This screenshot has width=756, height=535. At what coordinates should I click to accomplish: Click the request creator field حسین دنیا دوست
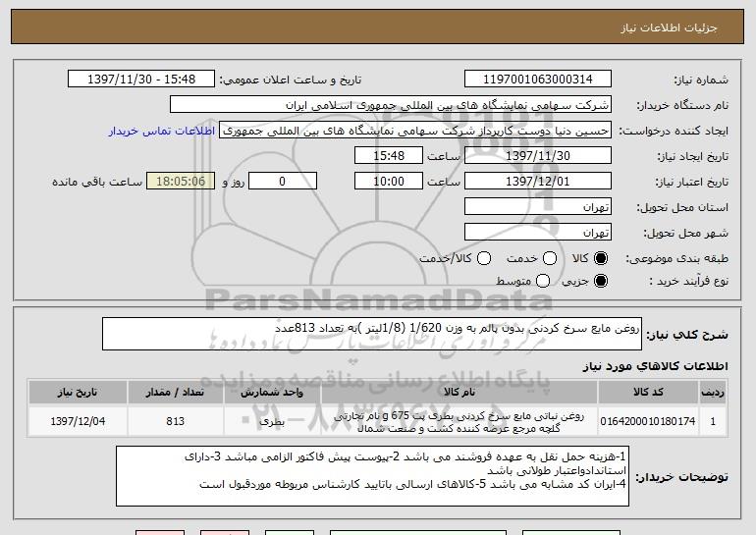pos(415,131)
